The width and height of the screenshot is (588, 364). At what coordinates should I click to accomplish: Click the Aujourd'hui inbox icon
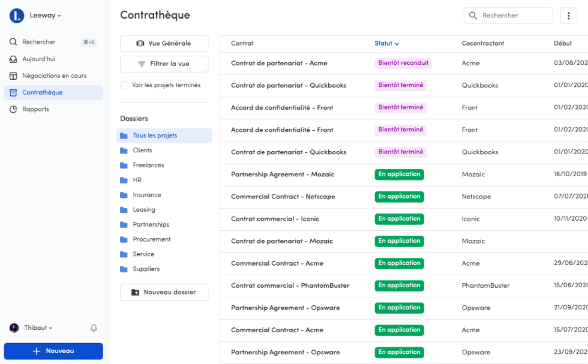13,59
